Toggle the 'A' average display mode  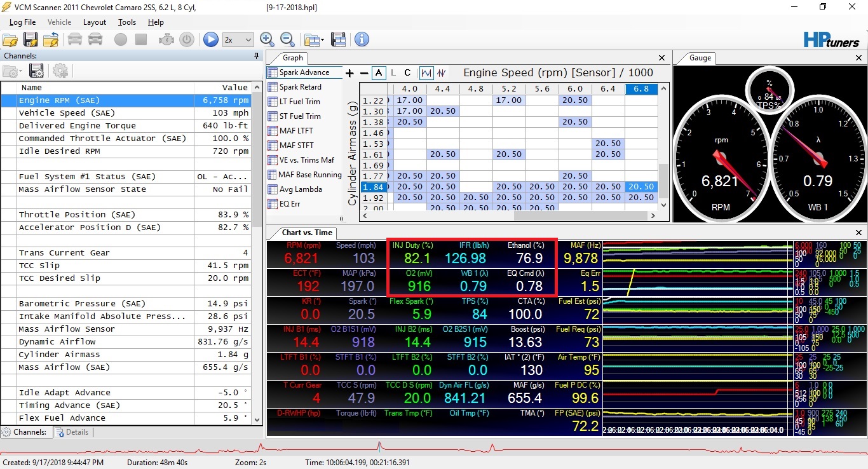[x=379, y=73]
